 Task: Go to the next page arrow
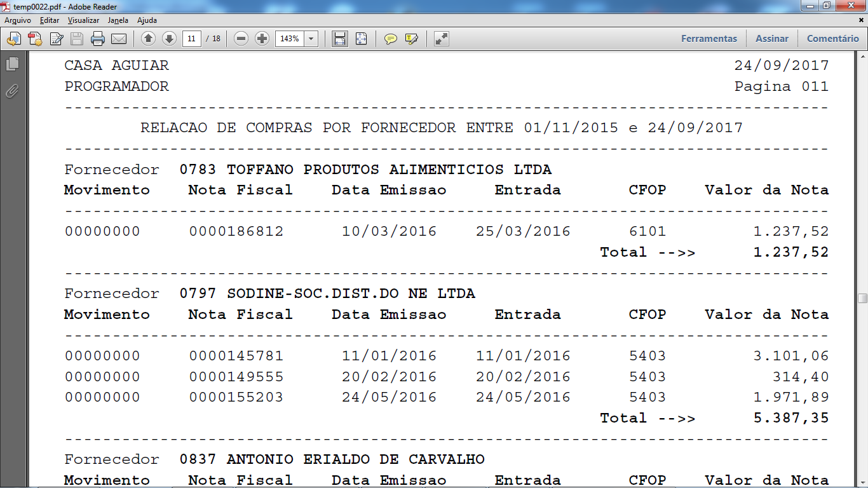click(x=169, y=39)
